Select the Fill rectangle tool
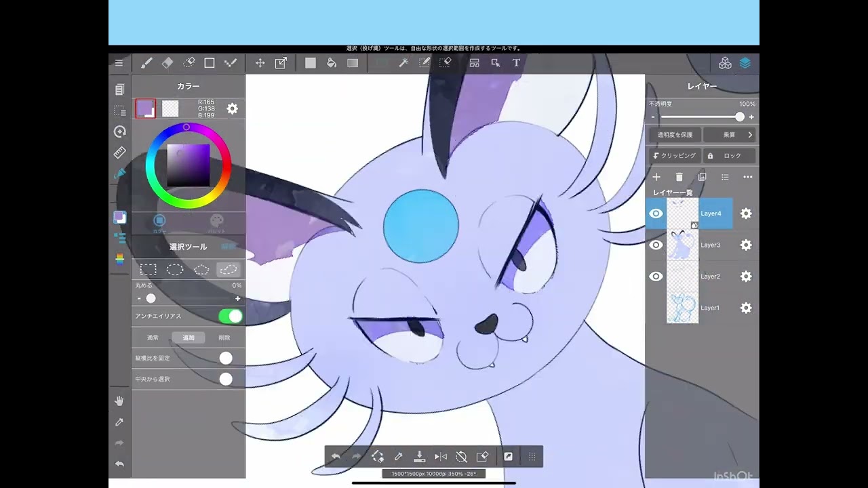Screen dimensions: 868x488 coord(311,63)
